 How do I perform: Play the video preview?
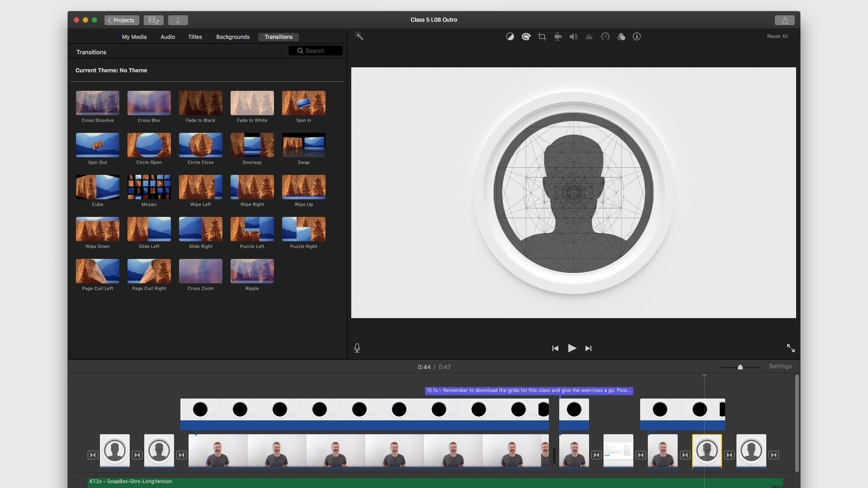572,348
